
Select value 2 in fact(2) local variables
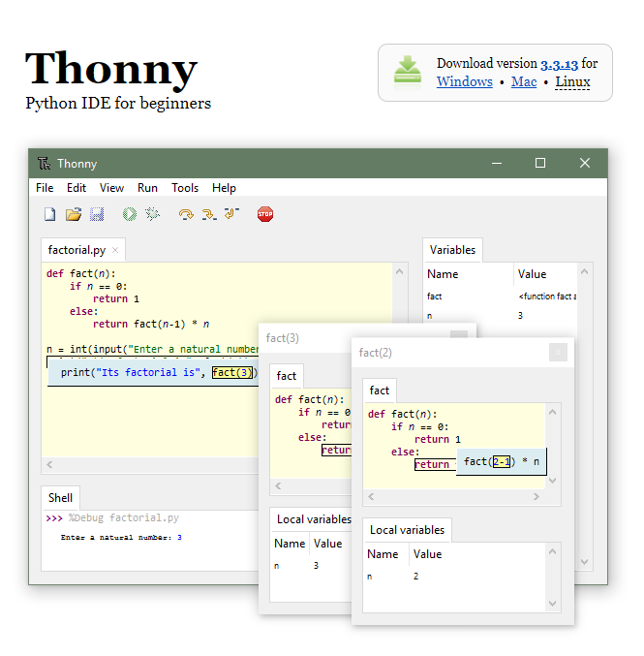416,577
